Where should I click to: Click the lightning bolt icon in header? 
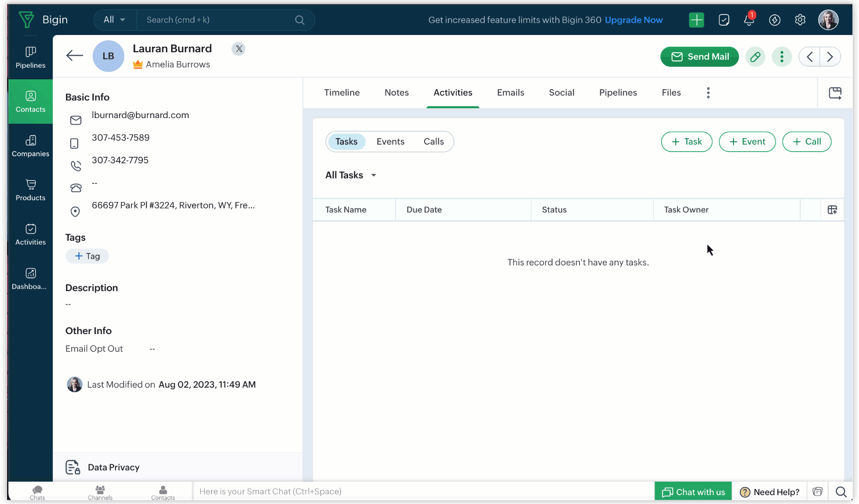point(775,20)
